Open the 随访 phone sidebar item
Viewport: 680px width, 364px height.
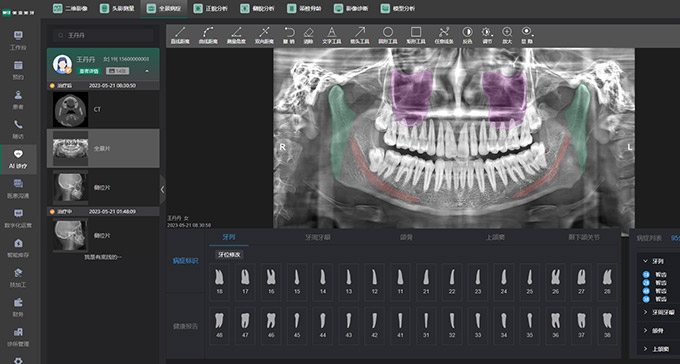tap(18, 130)
